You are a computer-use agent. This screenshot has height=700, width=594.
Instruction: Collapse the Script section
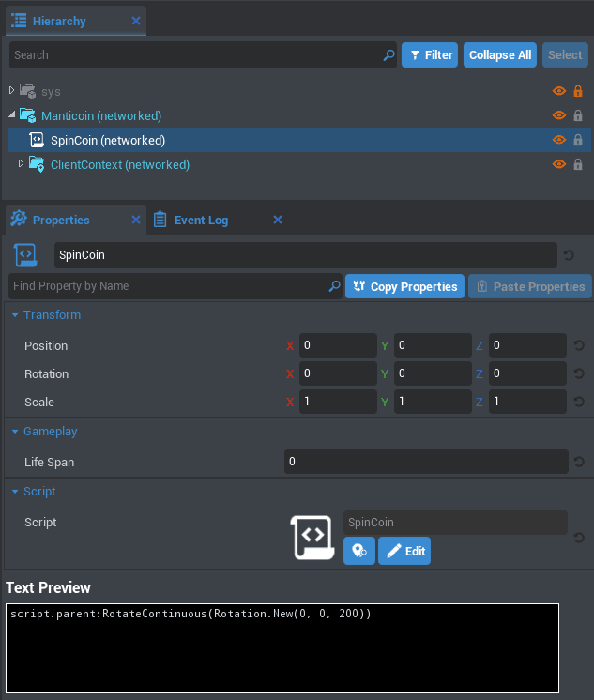pyautogui.click(x=15, y=492)
